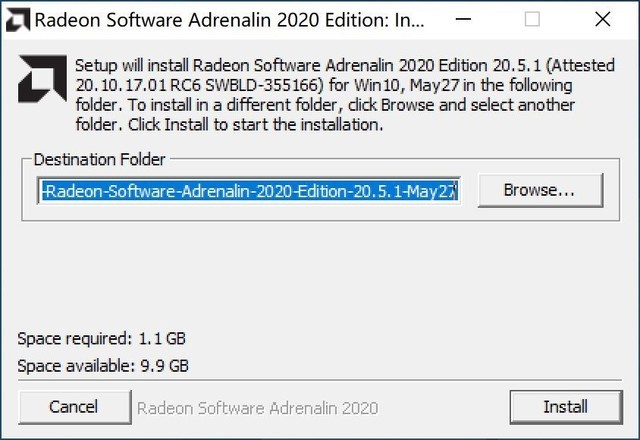Click the 'Space available: 9.9 GB' text

[103, 366]
